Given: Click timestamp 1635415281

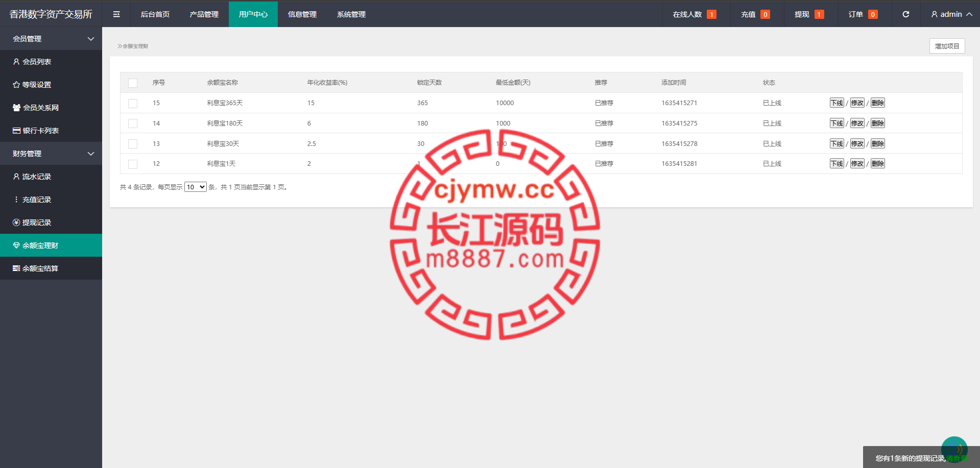Looking at the screenshot, I should (679, 163).
